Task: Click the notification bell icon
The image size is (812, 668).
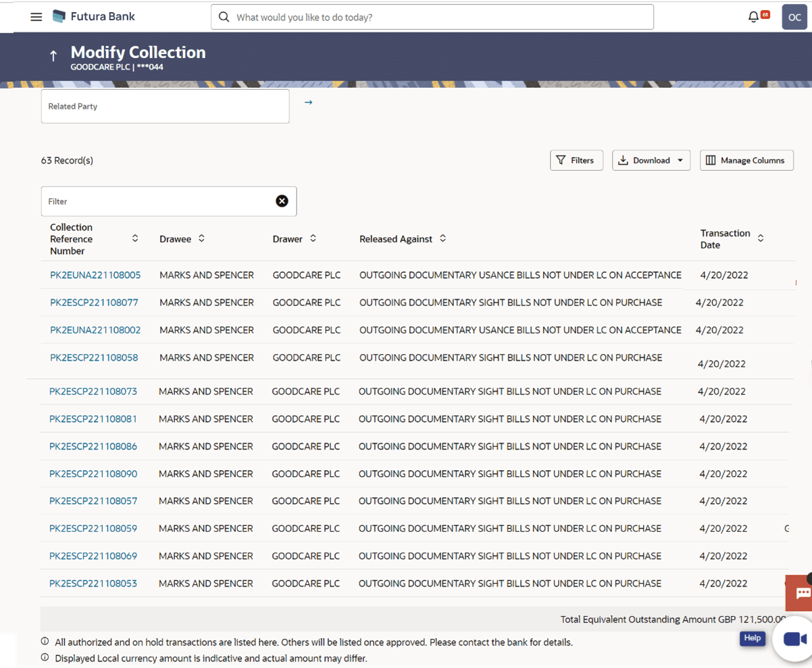Action: [x=754, y=17]
